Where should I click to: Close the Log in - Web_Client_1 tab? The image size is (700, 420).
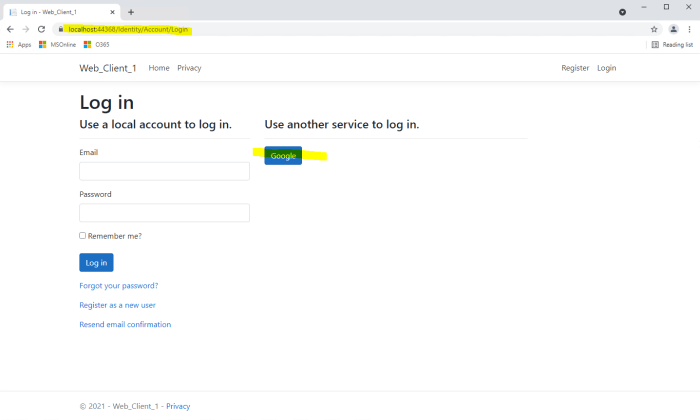pos(112,12)
